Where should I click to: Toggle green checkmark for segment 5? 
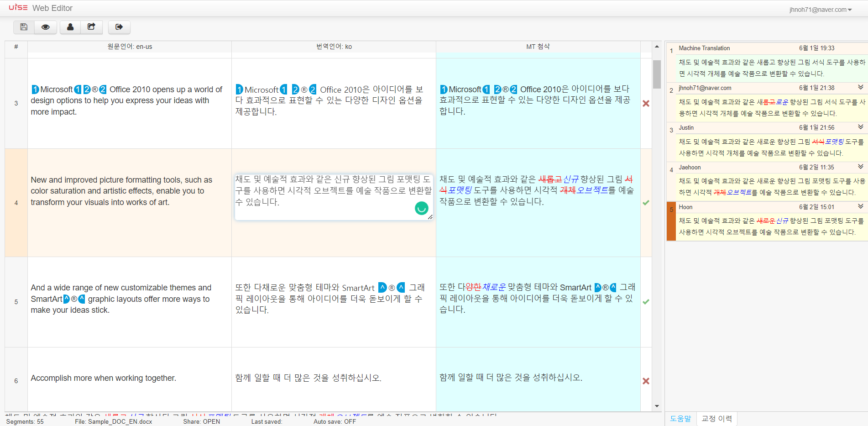pos(646,302)
